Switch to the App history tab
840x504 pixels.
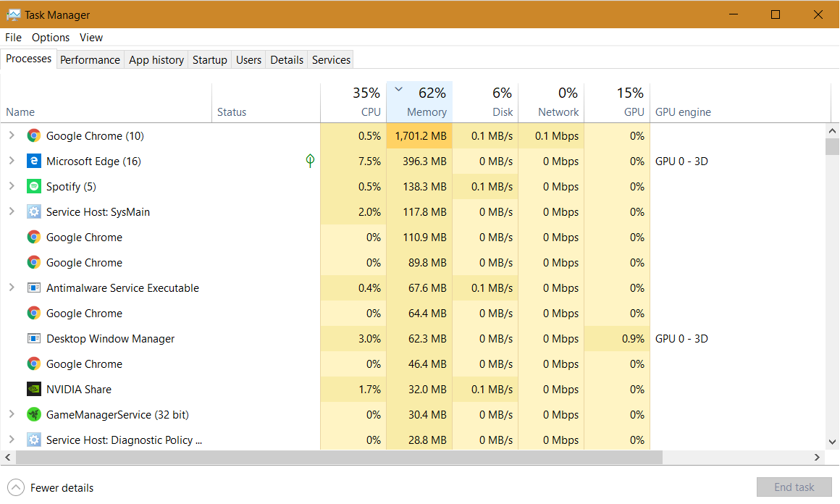[x=156, y=60]
